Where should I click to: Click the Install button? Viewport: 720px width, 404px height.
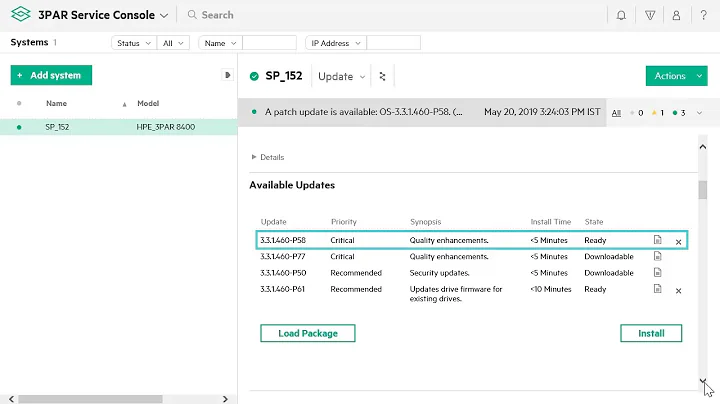(x=651, y=333)
